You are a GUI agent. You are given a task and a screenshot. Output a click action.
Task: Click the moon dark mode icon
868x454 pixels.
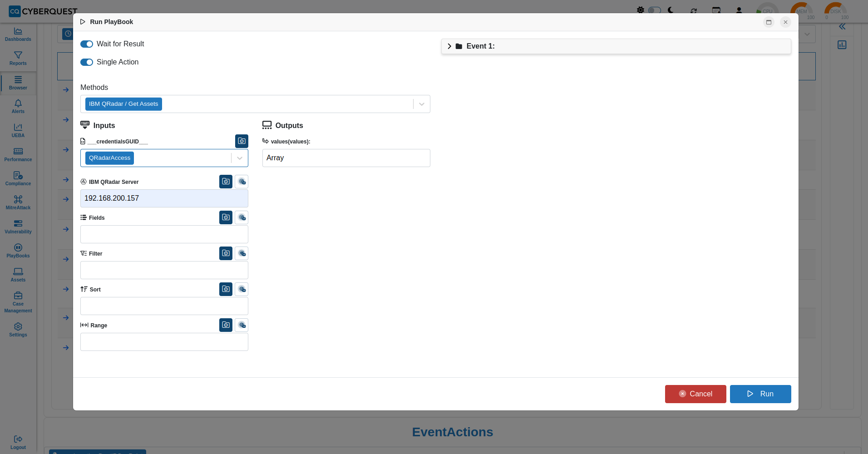[671, 10]
